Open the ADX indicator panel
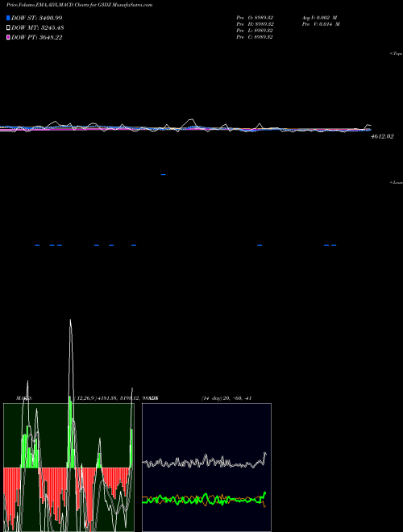Screen dimensions: 403x532 coord(206,468)
